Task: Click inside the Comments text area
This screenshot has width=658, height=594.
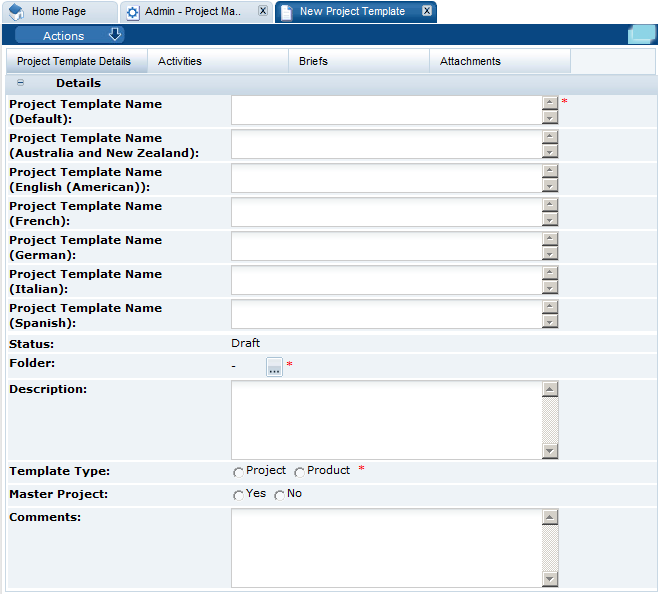Action: (386, 548)
